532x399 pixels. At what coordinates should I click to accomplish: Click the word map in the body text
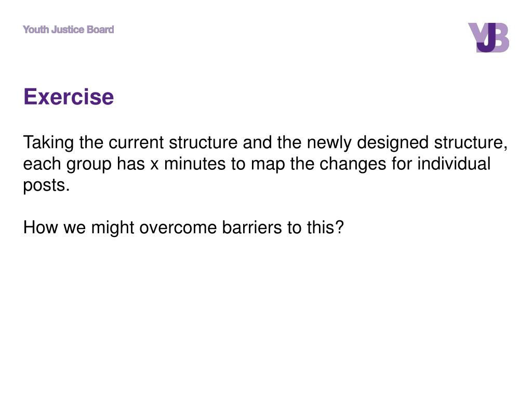(x=268, y=165)
